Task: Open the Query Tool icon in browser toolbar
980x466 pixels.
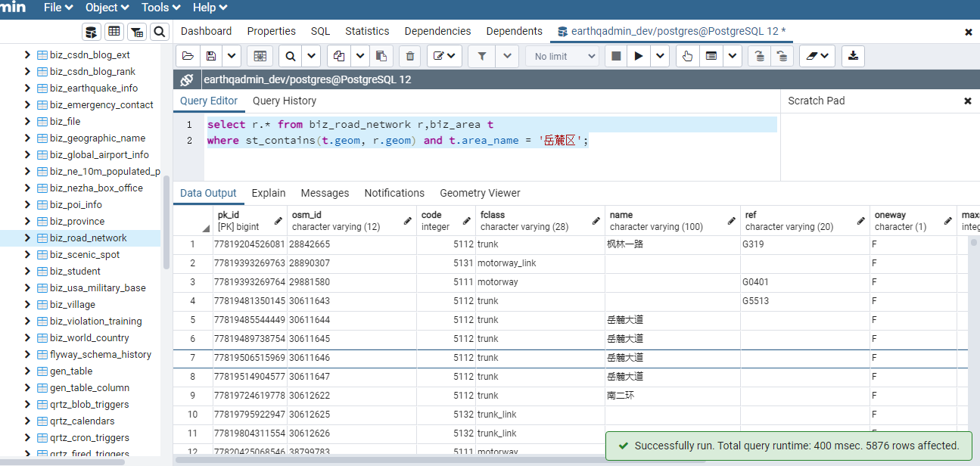Action: click(92, 32)
